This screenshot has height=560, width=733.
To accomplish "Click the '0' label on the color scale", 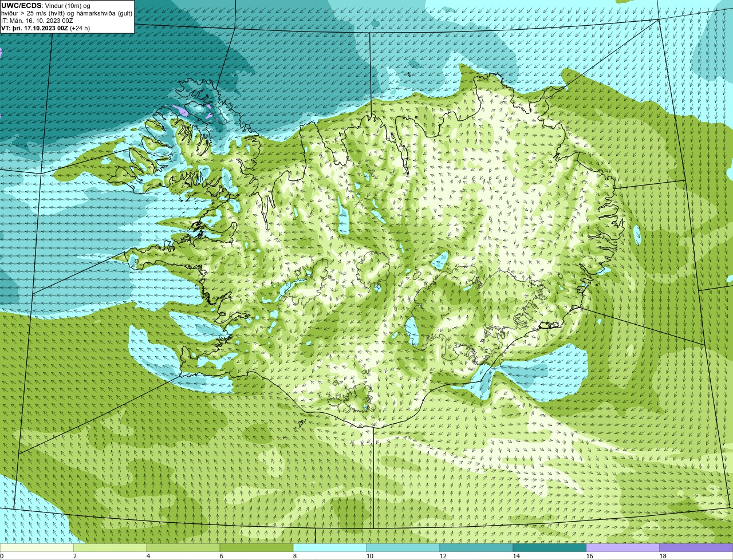I will (x=2, y=556).
